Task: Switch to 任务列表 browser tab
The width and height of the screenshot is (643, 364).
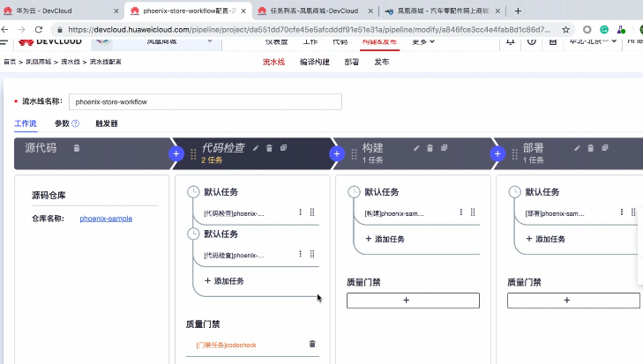Action: click(314, 11)
